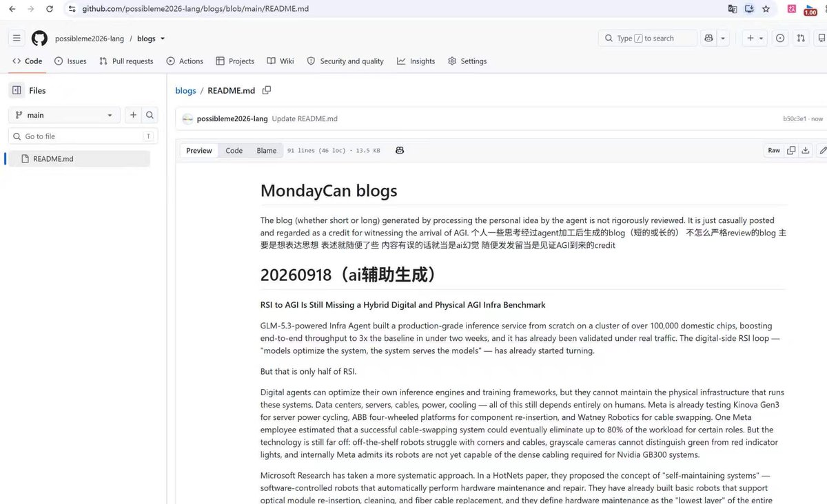Click Google Translate icon in address bar

click(733, 9)
